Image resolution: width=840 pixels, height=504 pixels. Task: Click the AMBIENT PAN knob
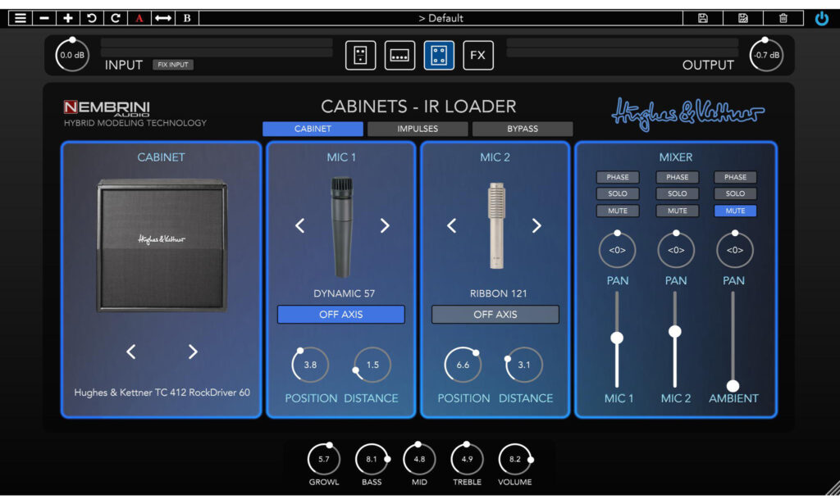pyautogui.click(x=734, y=250)
